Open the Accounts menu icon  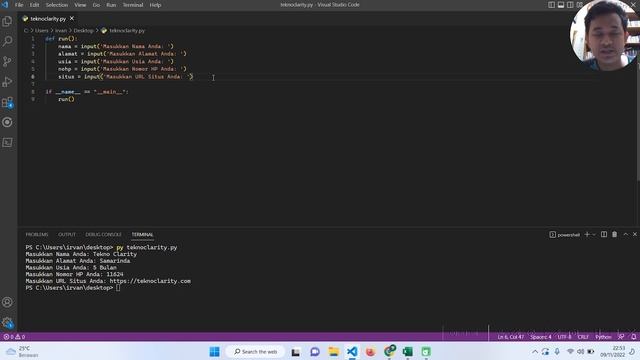point(7,302)
